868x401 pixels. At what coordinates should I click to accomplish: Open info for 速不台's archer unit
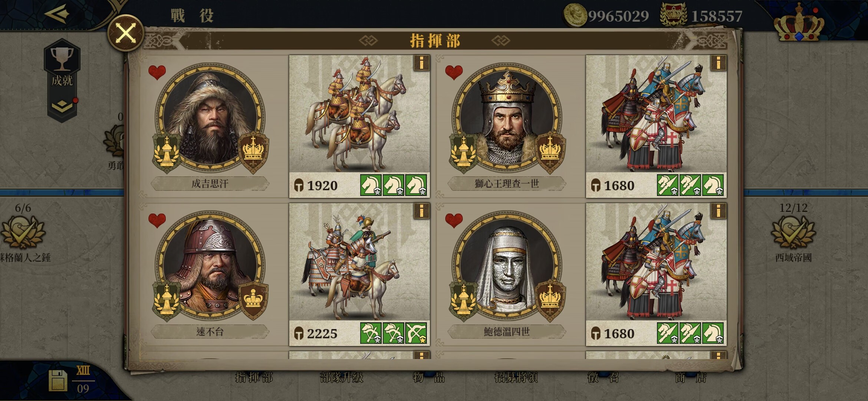[421, 211]
